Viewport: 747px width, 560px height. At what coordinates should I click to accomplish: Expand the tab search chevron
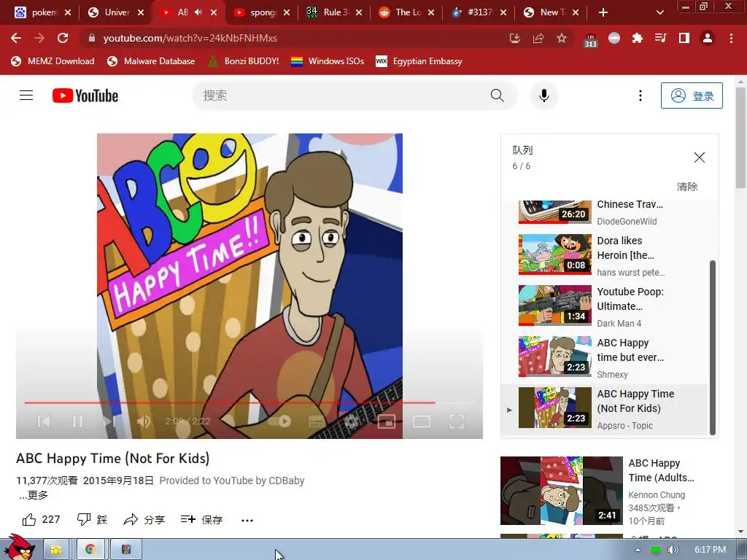[659, 12]
